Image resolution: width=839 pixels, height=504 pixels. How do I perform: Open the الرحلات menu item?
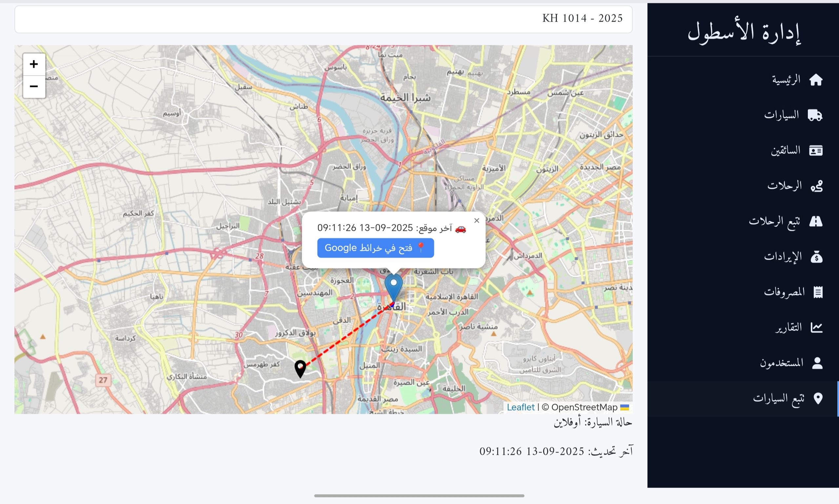(784, 186)
